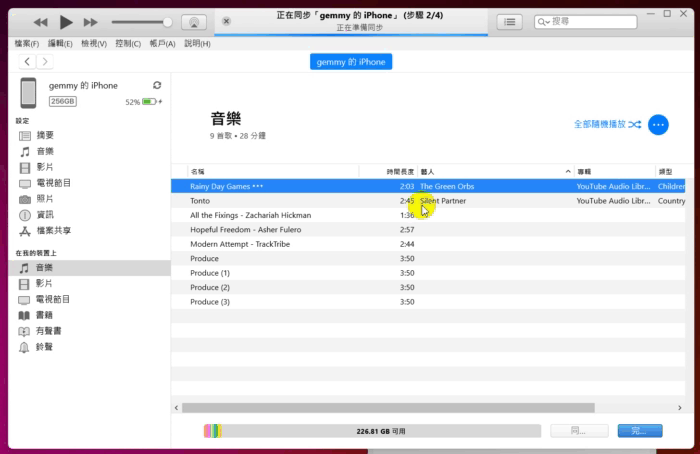
Task: Open the AirPlay output icon
Action: tap(194, 22)
